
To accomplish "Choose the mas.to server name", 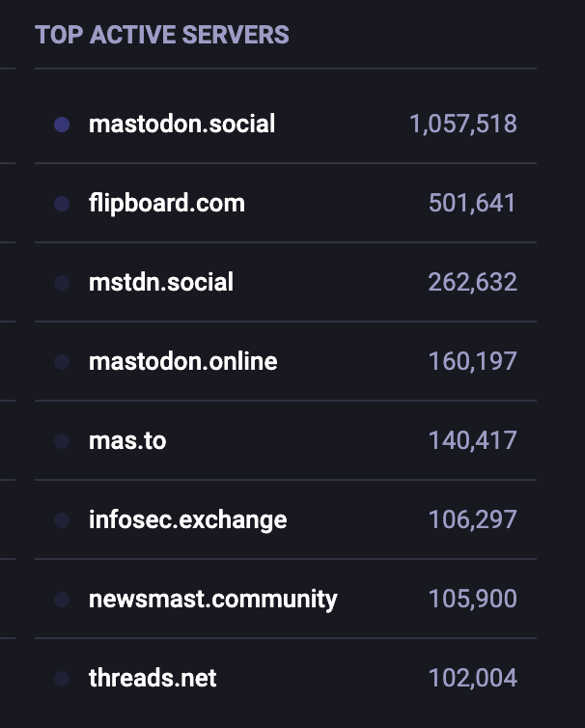I will tap(127, 440).
